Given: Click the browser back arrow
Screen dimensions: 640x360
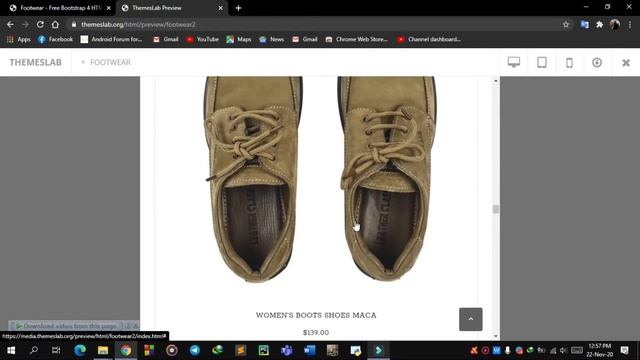Looking at the screenshot, I should (10, 24).
